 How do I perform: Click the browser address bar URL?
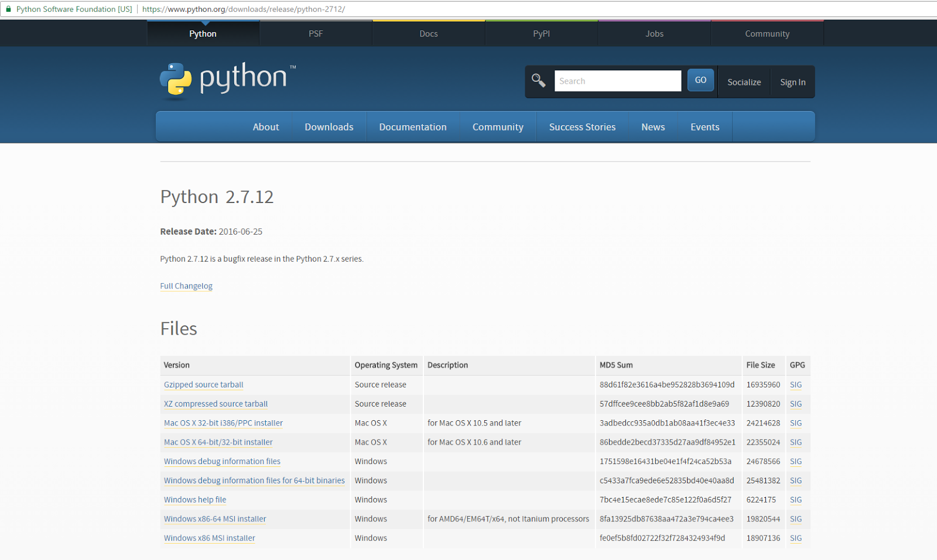tap(244, 9)
